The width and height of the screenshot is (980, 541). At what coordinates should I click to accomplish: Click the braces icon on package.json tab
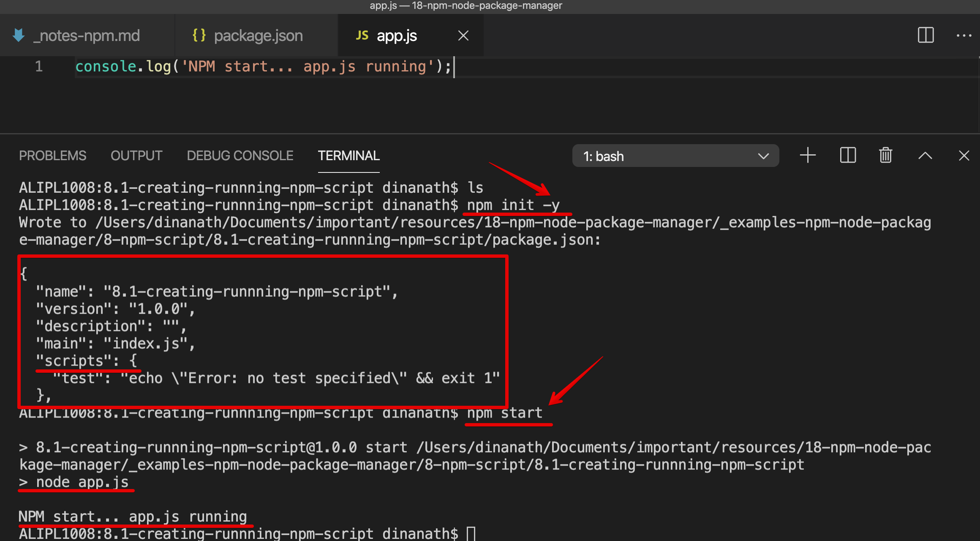point(199,35)
